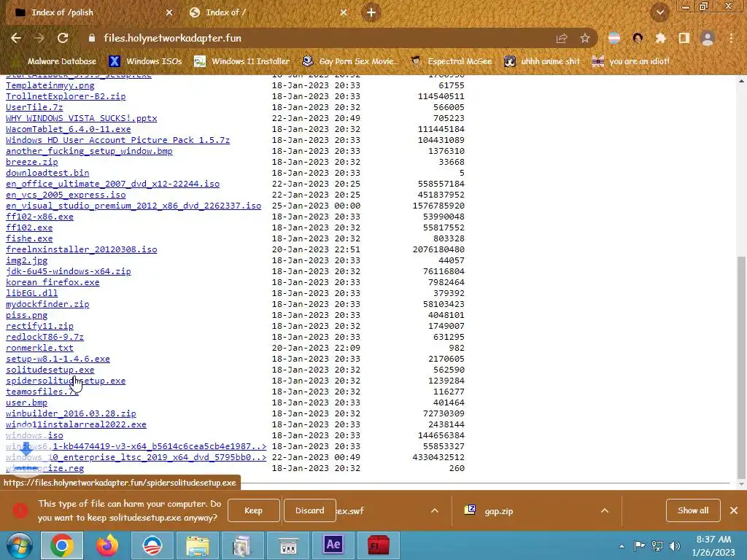This screenshot has width=747, height=560.
Task: Open the Espectral McGee bookmark
Action: (x=451, y=61)
